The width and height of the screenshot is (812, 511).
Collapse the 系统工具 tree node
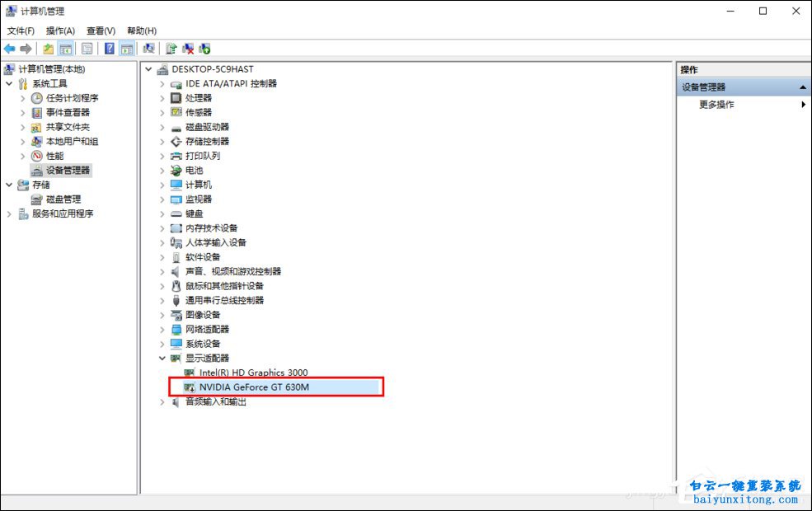9,84
